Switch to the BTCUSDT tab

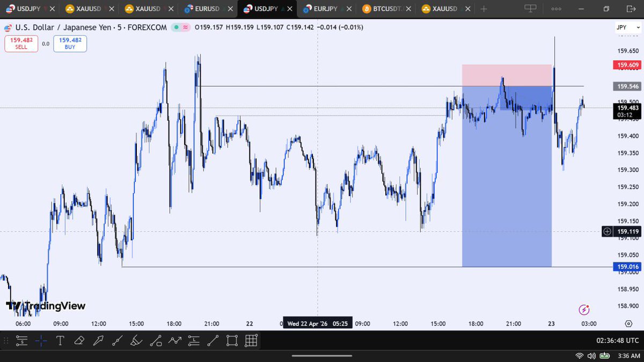point(386,9)
